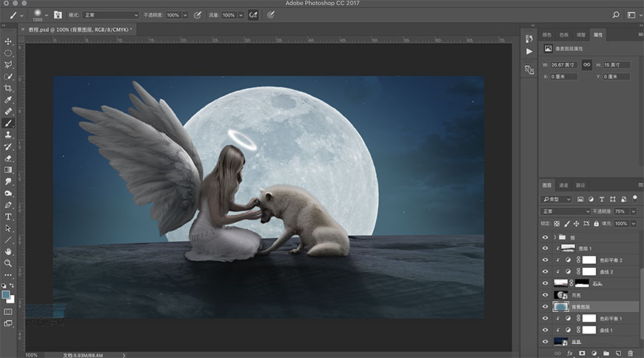Create a new adjustment layer
Screen dimensions: 644x358
tap(594, 353)
